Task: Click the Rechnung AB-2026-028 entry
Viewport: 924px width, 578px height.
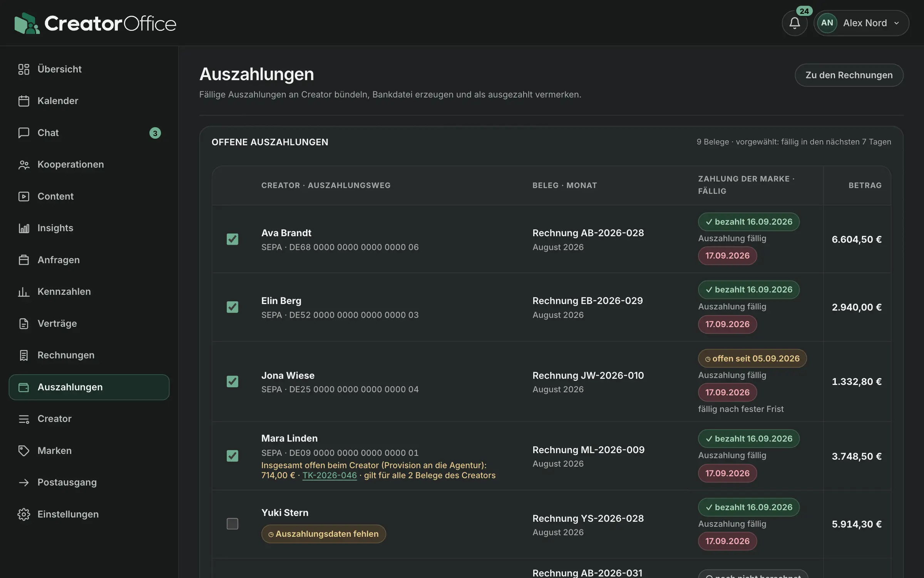Action: coord(588,233)
